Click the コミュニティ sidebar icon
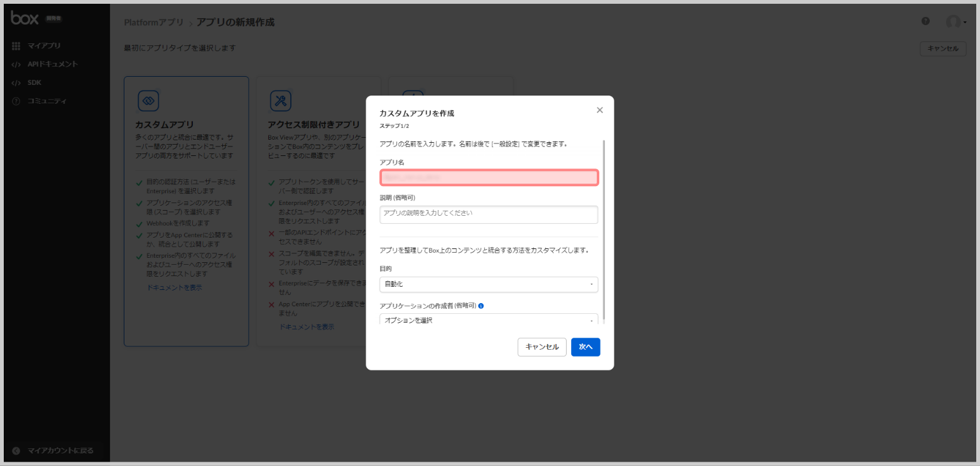Screen dimensions: 980x466 coord(16,101)
